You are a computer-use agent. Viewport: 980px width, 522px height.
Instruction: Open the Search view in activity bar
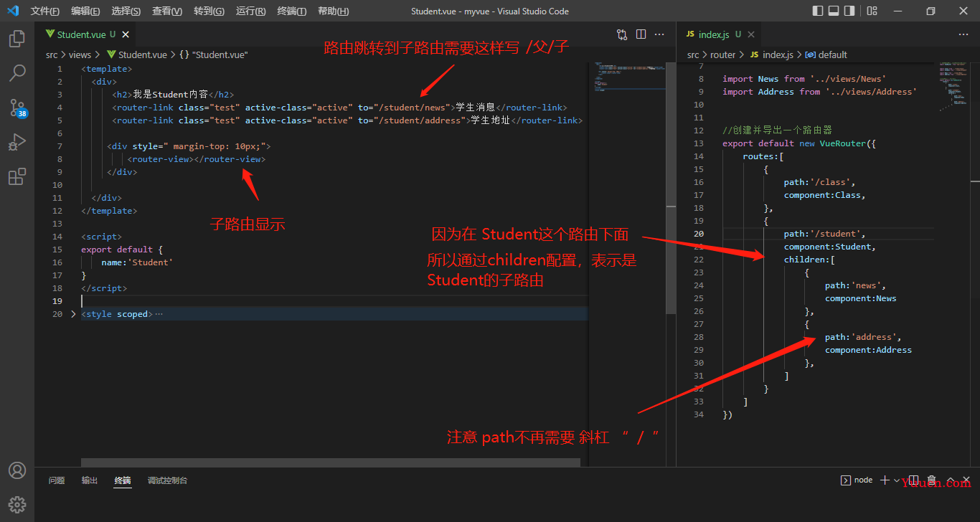17,72
